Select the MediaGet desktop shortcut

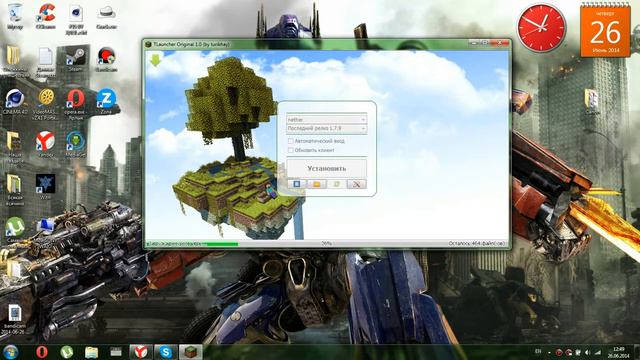76,144
